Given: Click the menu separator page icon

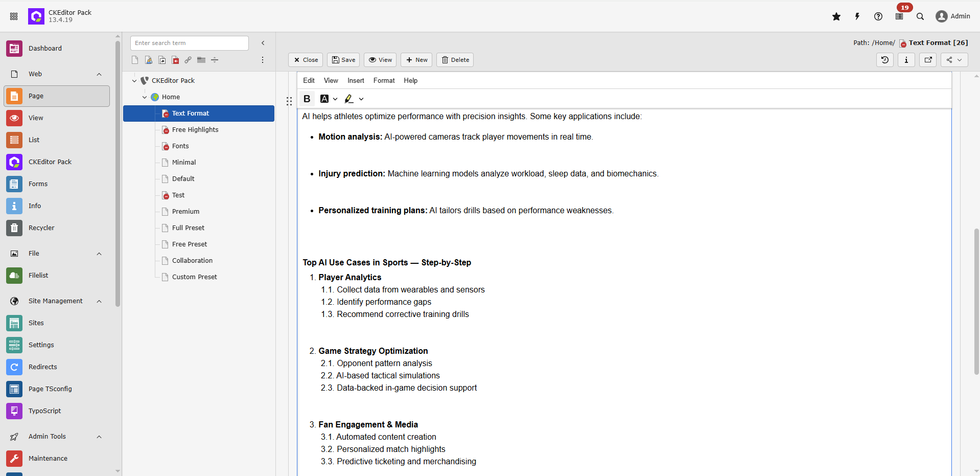Looking at the screenshot, I should coord(215,60).
